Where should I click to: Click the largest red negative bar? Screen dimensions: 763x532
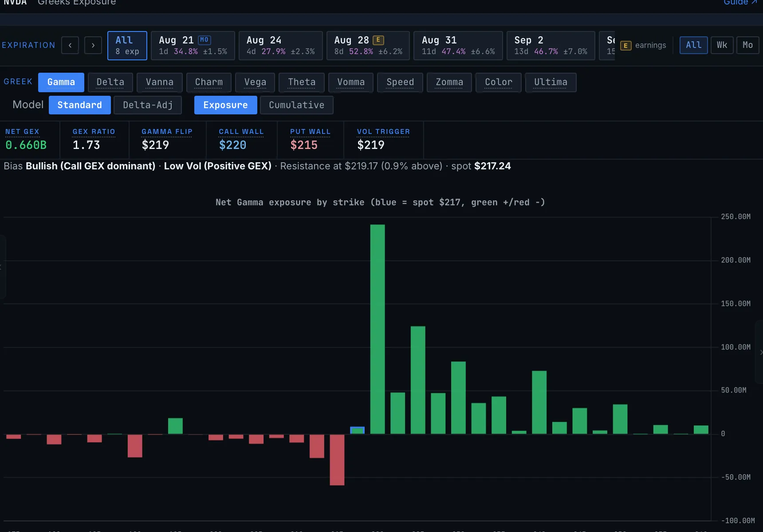pos(337,460)
